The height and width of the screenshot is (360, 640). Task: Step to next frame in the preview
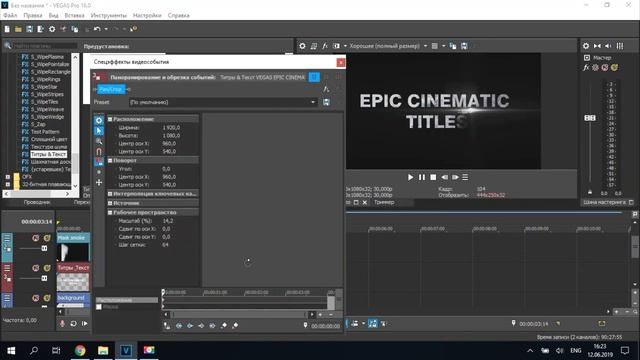pos(455,177)
